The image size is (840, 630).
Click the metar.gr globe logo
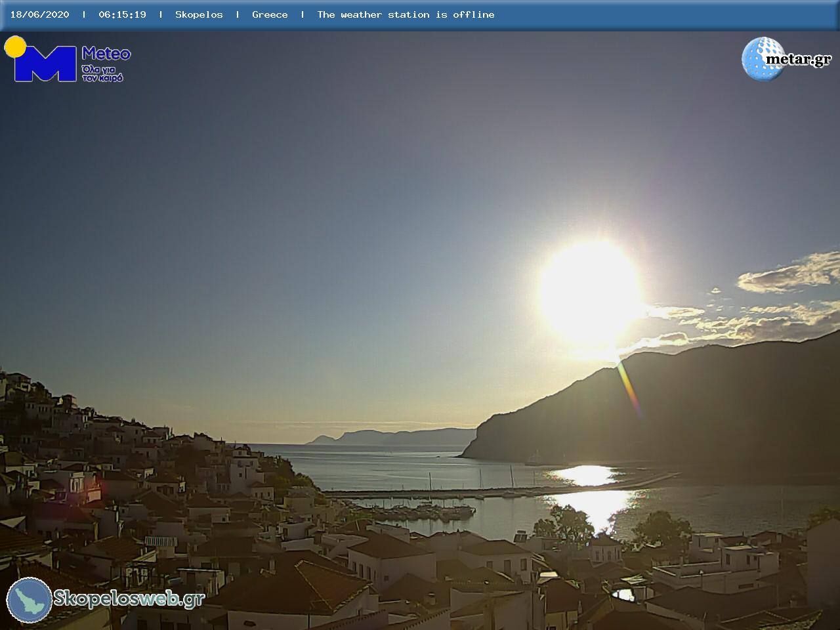(x=763, y=59)
